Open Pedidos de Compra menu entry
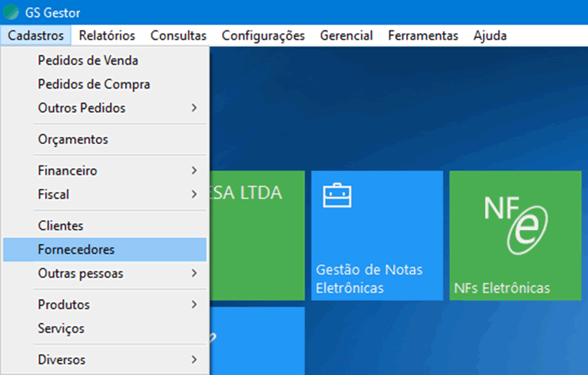 pos(94,84)
